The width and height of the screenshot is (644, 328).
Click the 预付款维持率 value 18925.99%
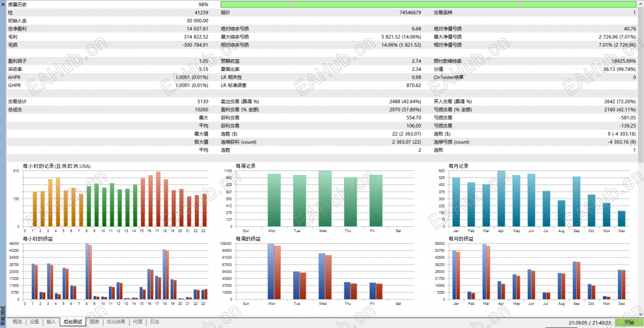(623, 61)
